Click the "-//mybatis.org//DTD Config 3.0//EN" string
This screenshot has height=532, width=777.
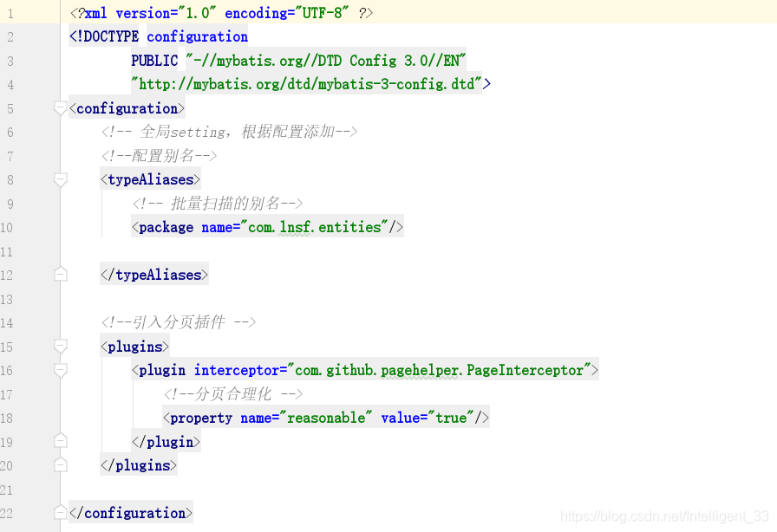pyautogui.click(x=325, y=61)
